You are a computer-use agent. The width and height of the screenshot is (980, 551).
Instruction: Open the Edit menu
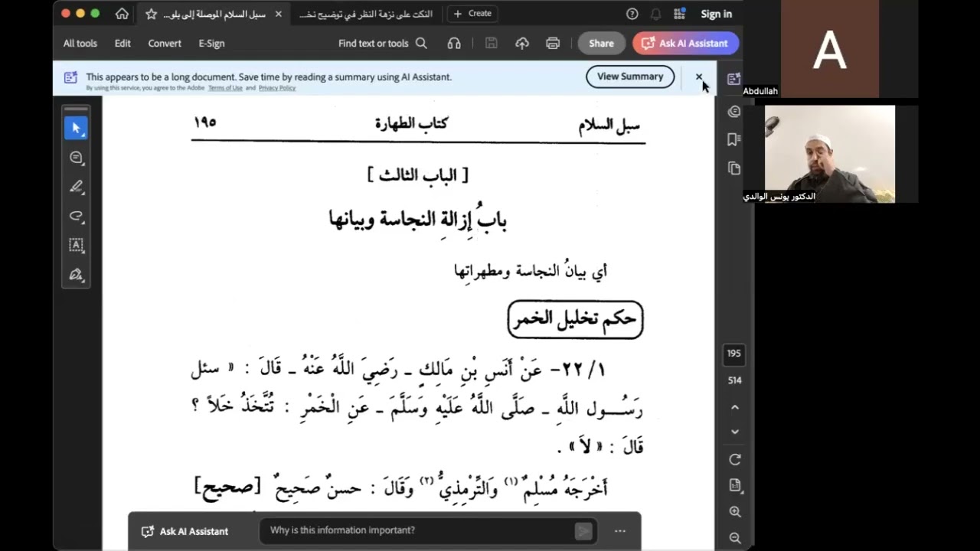(122, 44)
